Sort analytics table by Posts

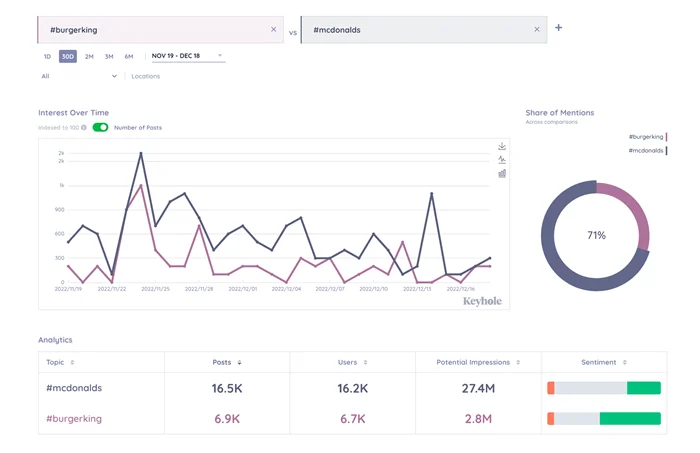239,362
